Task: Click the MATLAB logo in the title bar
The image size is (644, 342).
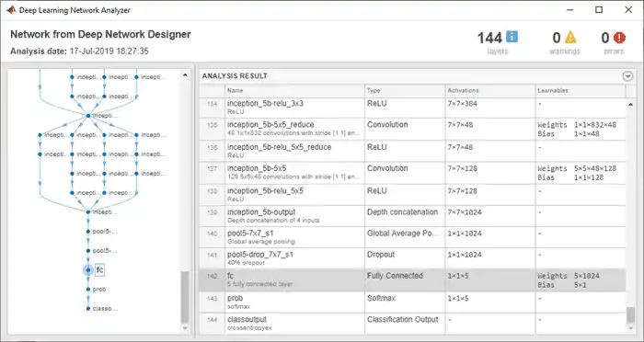Action: pos(11,10)
